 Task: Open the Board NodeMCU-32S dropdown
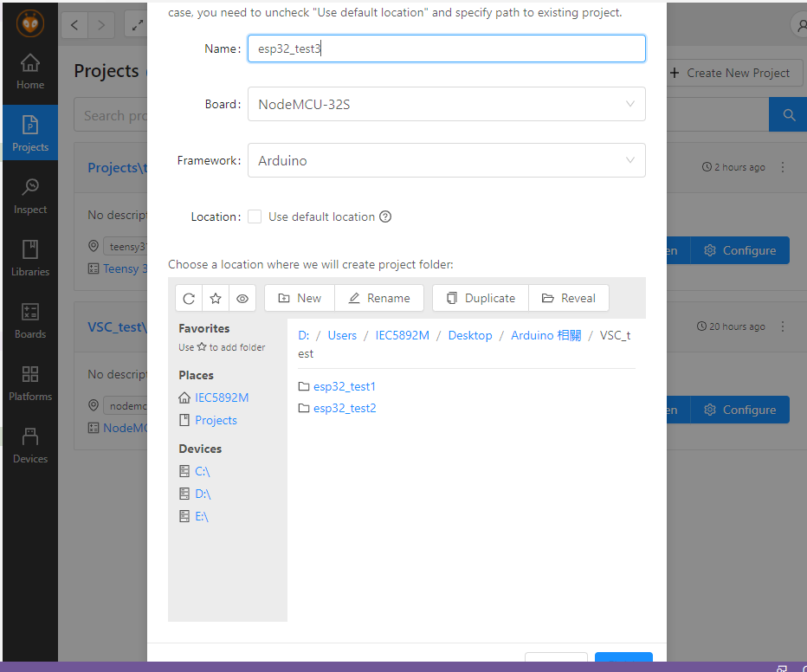click(446, 104)
